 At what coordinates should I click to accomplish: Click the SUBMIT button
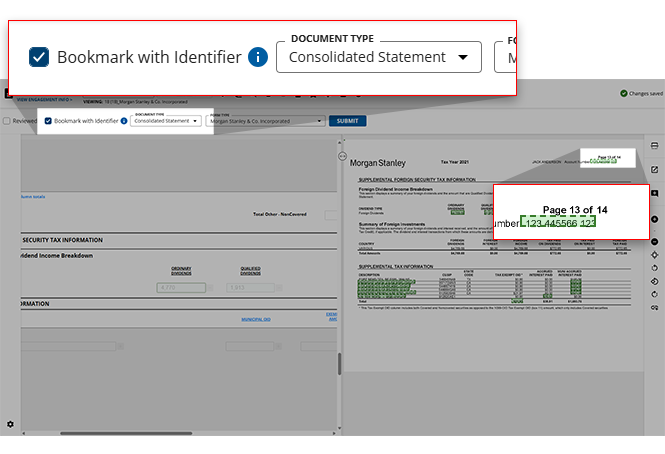347,121
